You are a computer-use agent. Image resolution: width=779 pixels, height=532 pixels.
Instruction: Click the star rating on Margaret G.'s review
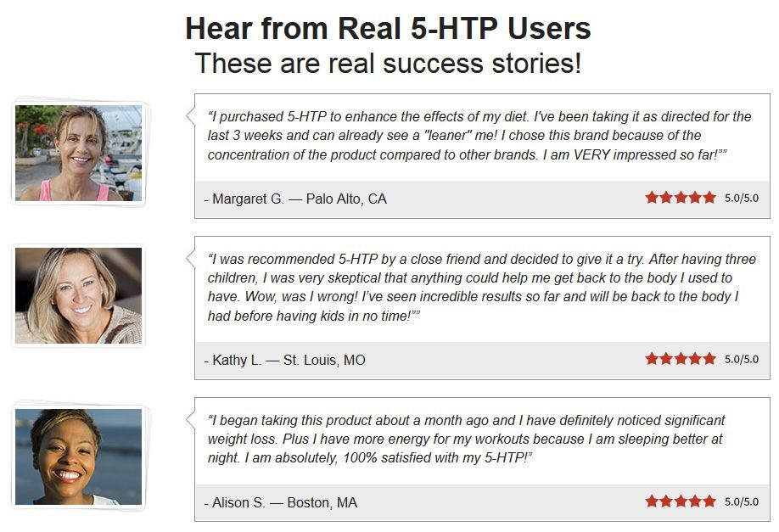click(x=681, y=197)
